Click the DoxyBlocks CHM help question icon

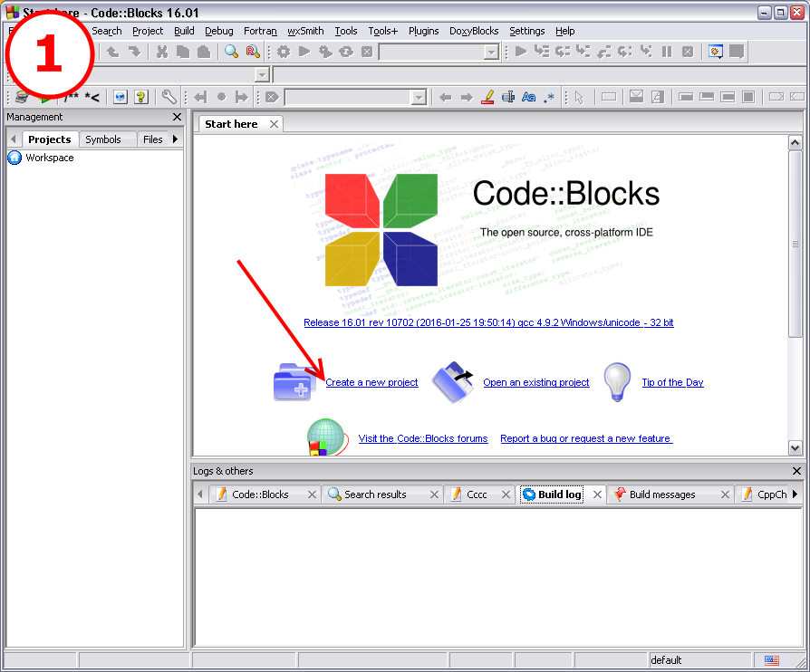point(141,97)
